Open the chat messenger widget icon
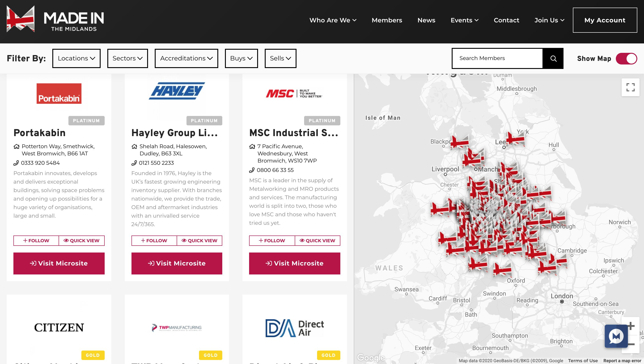This screenshot has height=364, width=644. pos(616,336)
